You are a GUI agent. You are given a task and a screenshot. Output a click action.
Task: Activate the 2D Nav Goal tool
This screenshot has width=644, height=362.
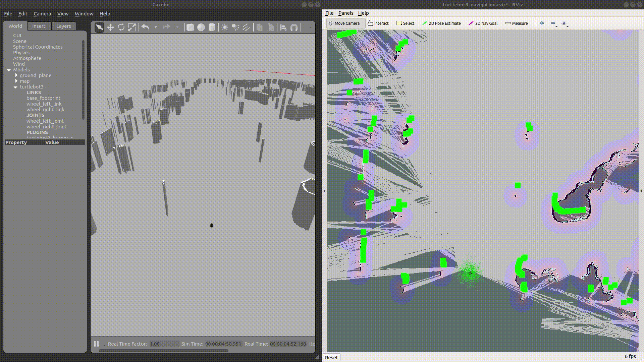coord(483,23)
